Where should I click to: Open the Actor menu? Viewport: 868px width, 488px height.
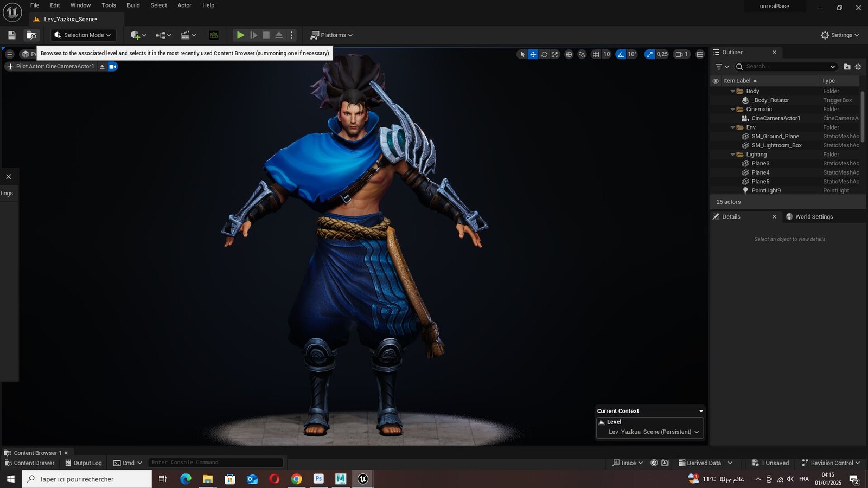coord(184,5)
